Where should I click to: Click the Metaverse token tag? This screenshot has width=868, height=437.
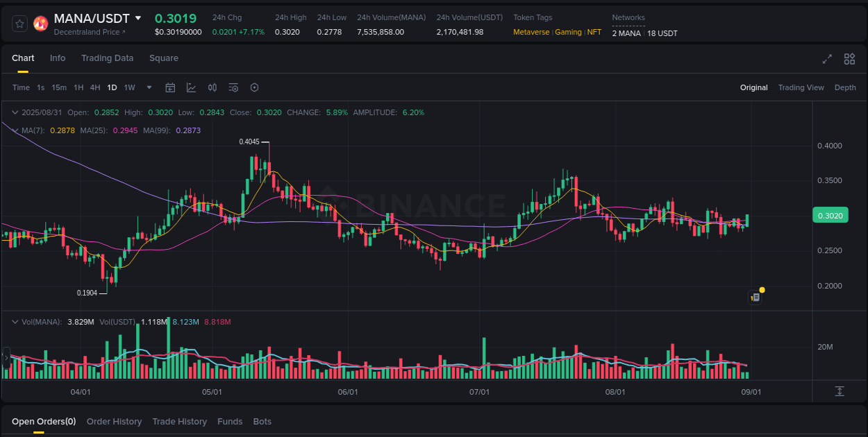[x=531, y=32]
